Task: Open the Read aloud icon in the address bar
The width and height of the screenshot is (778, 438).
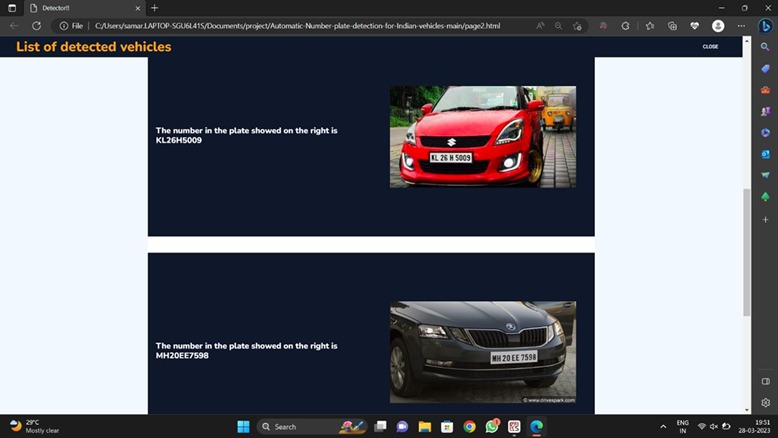Action: tap(540, 26)
